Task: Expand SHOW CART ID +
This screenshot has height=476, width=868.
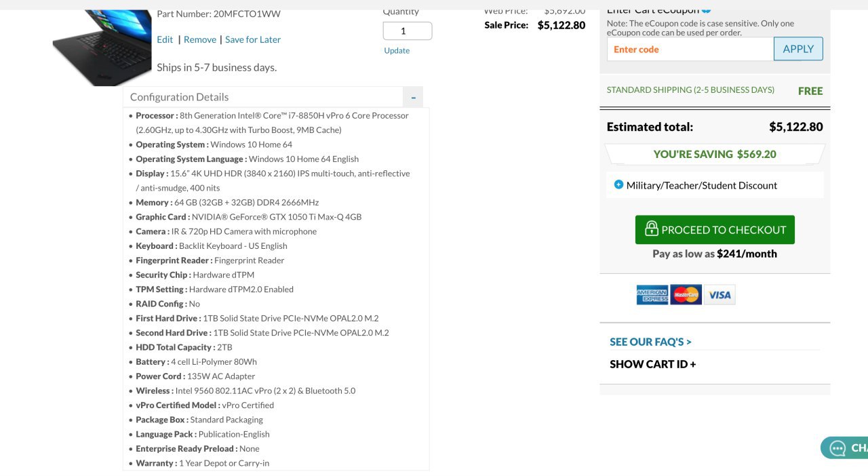Action: coord(652,364)
